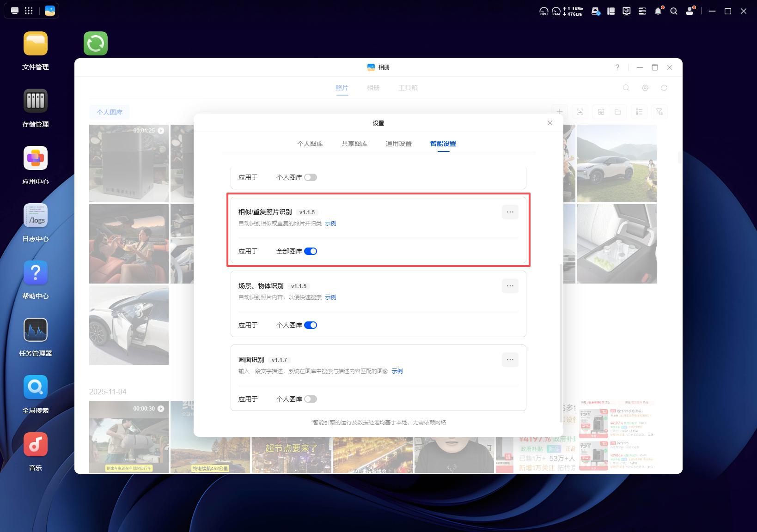Open the settings gear in 相册 window
The image size is (757, 532).
coord(645,88)
